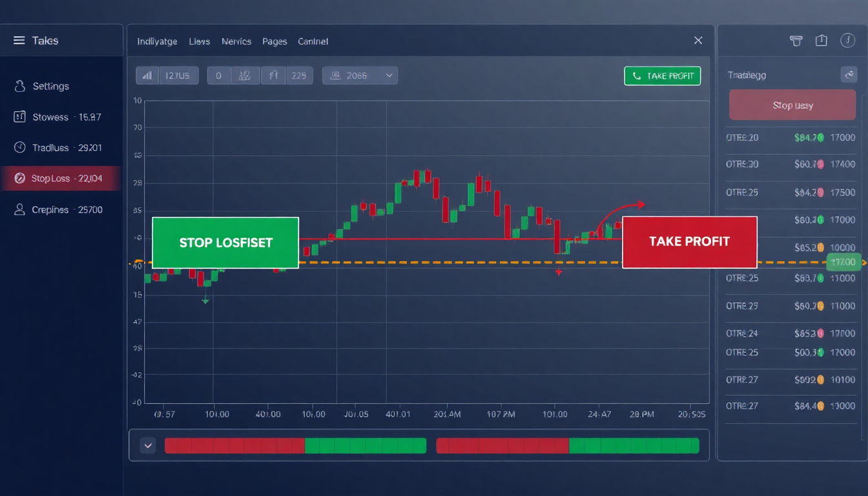Open the Lieys menu
Screen dimensions: 868x496
pyautogui.click(x=200, y=41)
